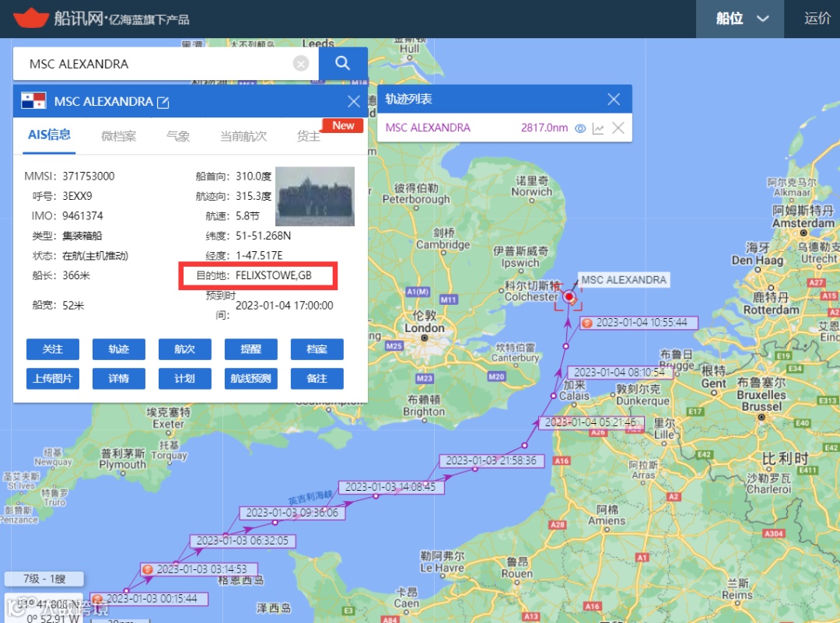Image resolution: width=840 pixels, height=623 pixels.
Task: Click the MSC ALEXANDRA map label
Action: (624, 280)
